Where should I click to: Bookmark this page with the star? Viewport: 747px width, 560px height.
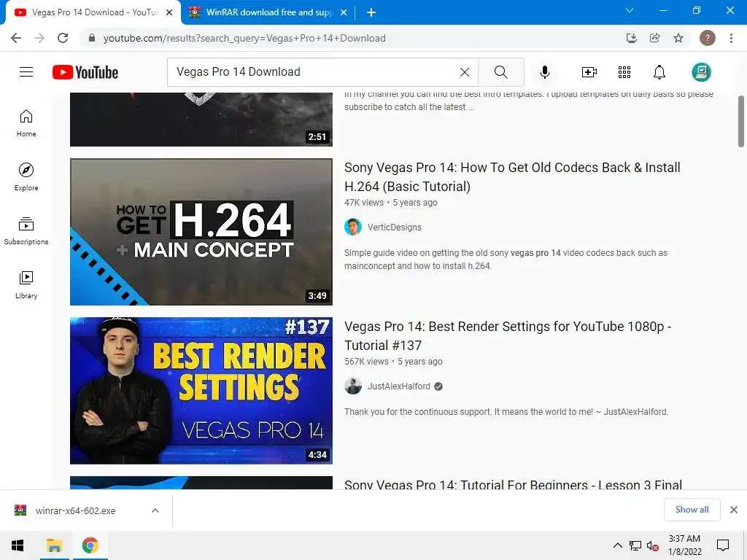pyautogui.click(x=678, y=38)
